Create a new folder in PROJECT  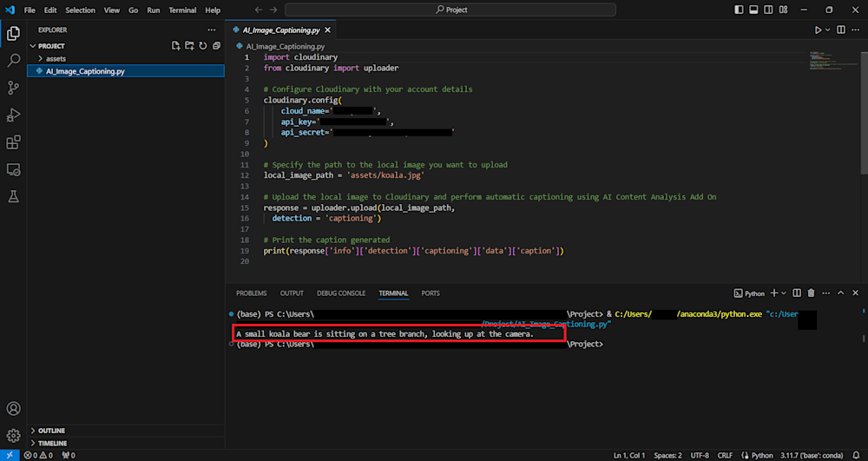click(189, 46)
